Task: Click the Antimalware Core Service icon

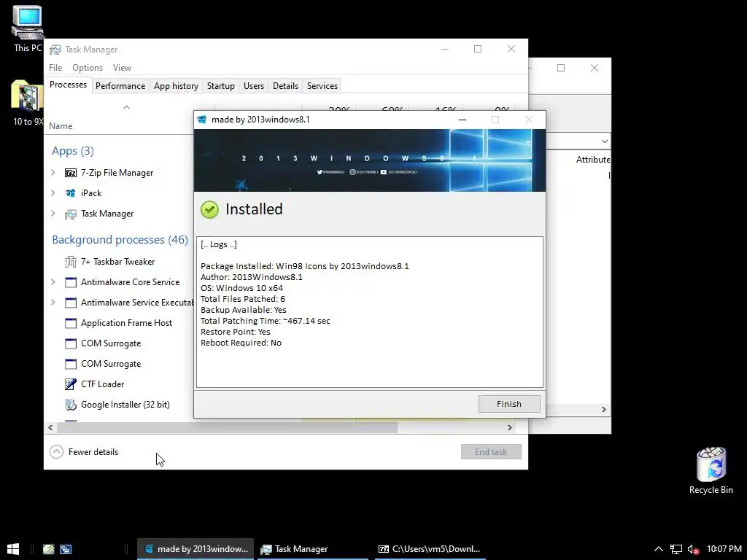Action: (x=71, y=282)
